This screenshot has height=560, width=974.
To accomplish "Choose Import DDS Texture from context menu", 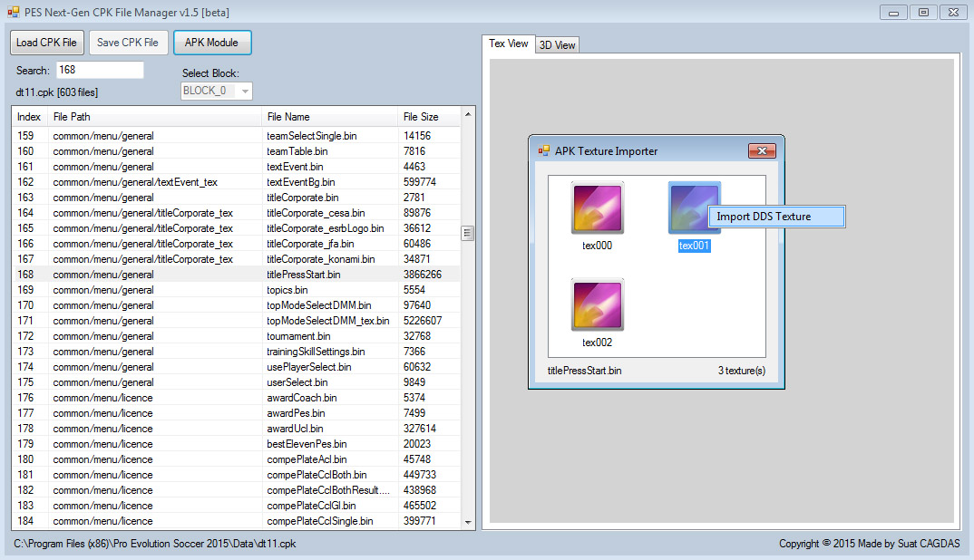I will (776, 217).
